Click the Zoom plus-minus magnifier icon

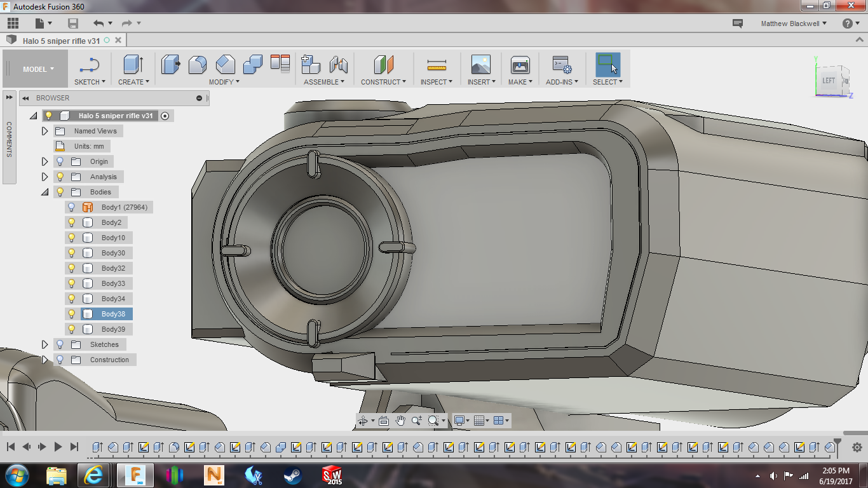417,421
